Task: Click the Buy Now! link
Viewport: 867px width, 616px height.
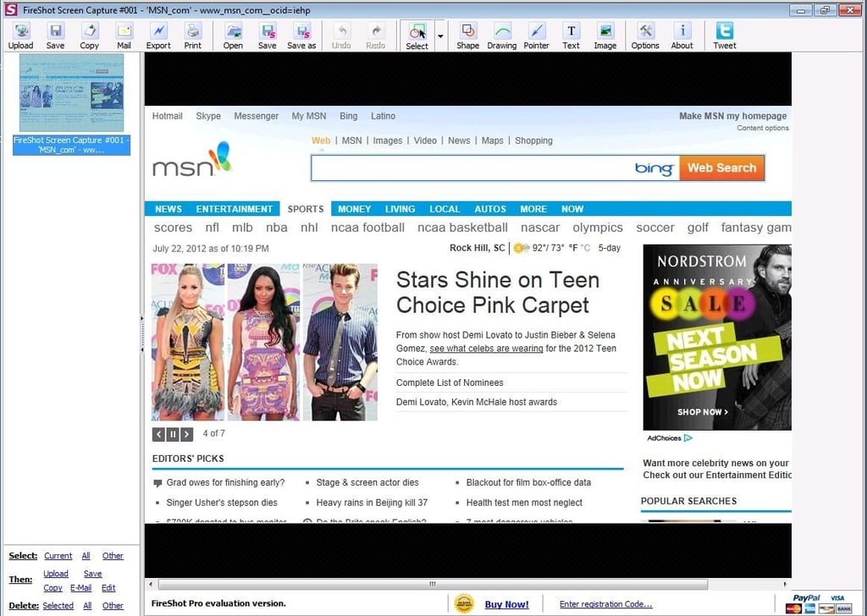Action: 506,604
